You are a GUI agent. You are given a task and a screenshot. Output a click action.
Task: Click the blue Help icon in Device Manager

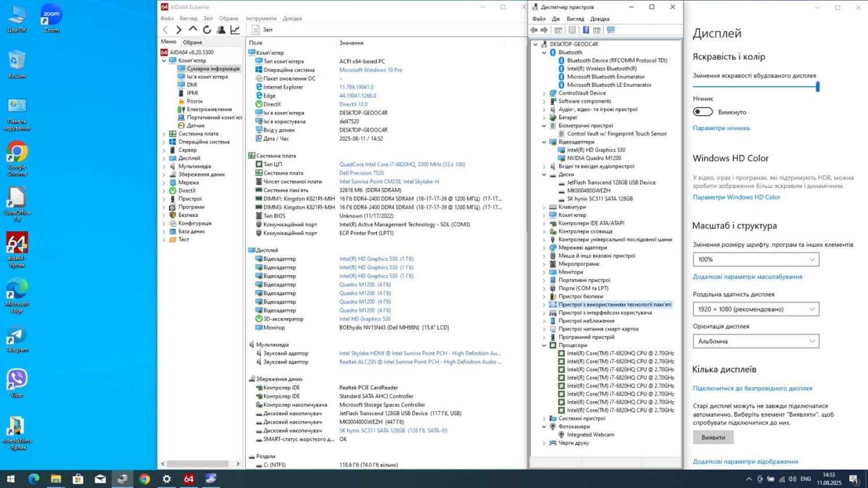tap(586, 30)
